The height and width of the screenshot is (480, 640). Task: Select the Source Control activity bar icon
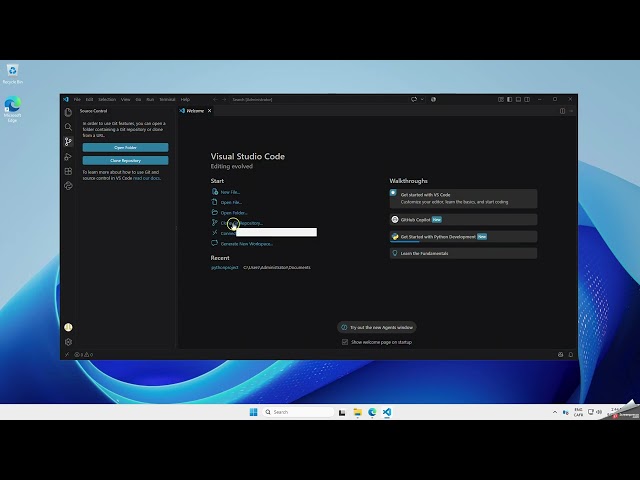(68, 142)
